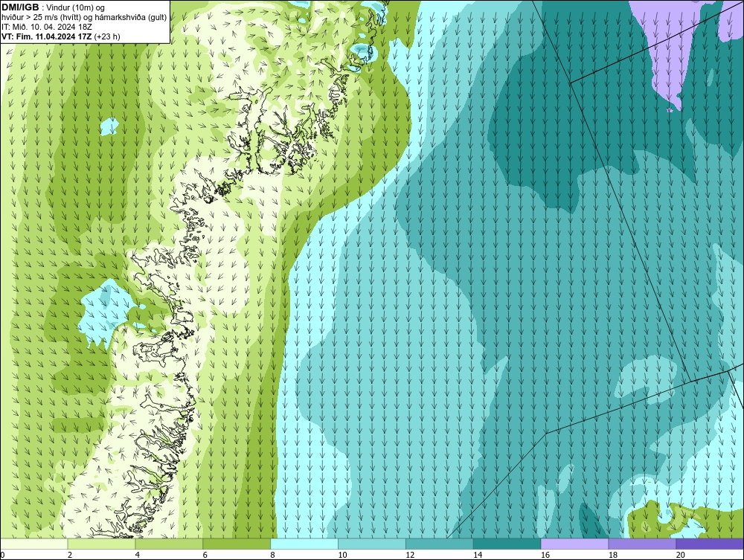Click the legend scale label '0'
Image resolution: width=744 pixels, height=560 pixels.
pyautogui.click(x=2, y=555)
